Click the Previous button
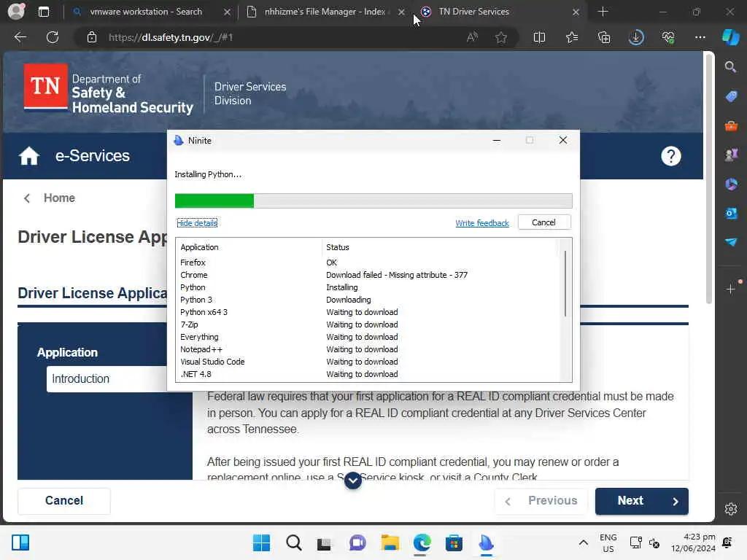 pos(541,501)
